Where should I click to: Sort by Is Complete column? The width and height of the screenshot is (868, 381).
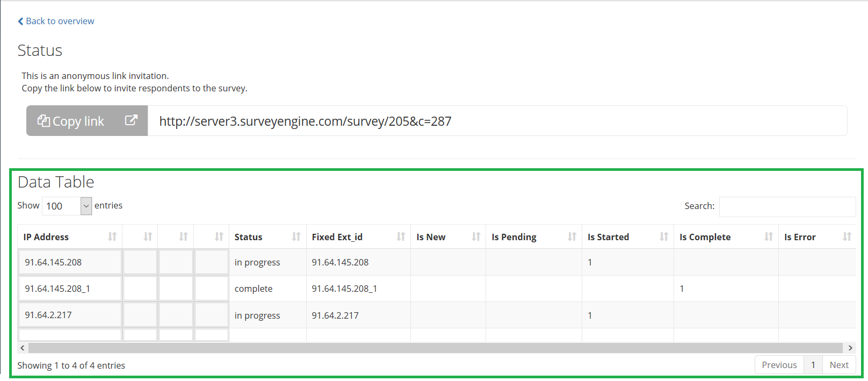tap(725, 237)
